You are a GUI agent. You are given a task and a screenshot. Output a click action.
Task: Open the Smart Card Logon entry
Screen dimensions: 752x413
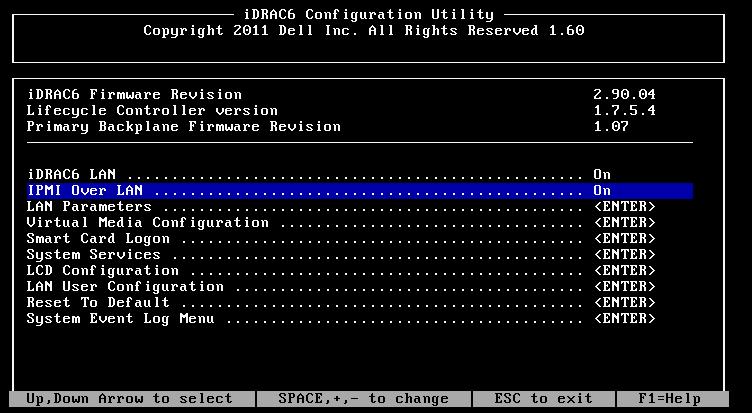click(98, 238)
